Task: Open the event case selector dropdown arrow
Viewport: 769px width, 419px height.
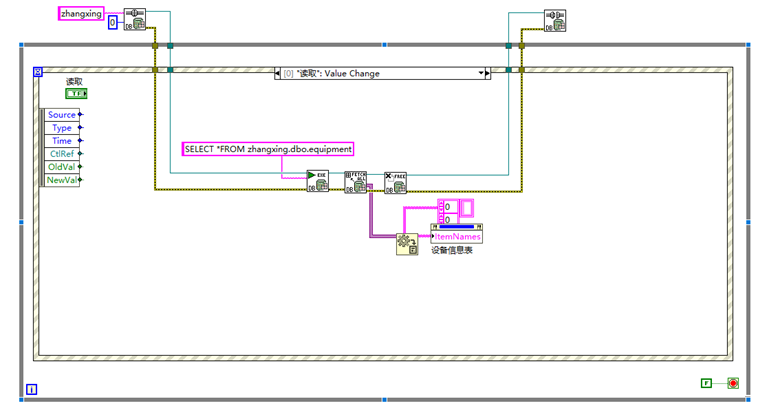Action: click(481, 73)
